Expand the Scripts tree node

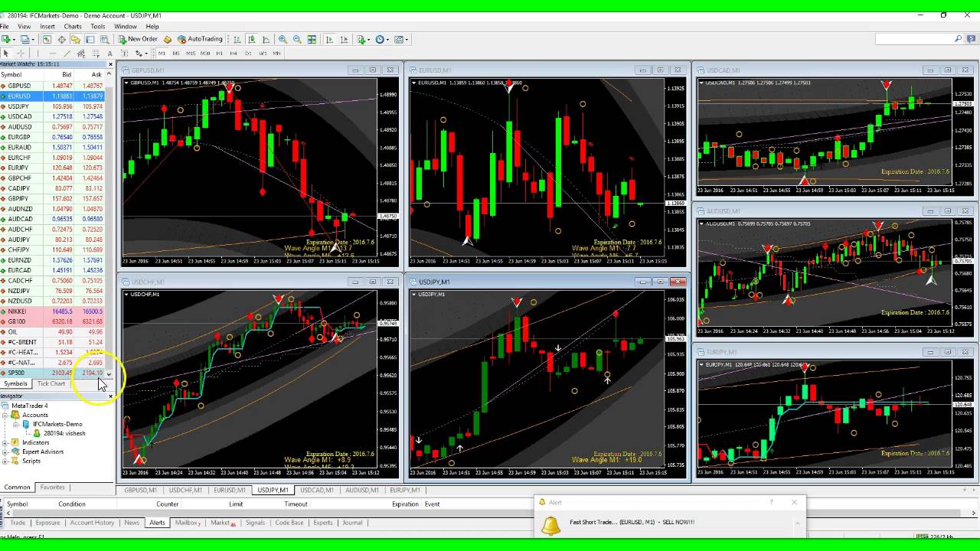(x=5, y=461)
